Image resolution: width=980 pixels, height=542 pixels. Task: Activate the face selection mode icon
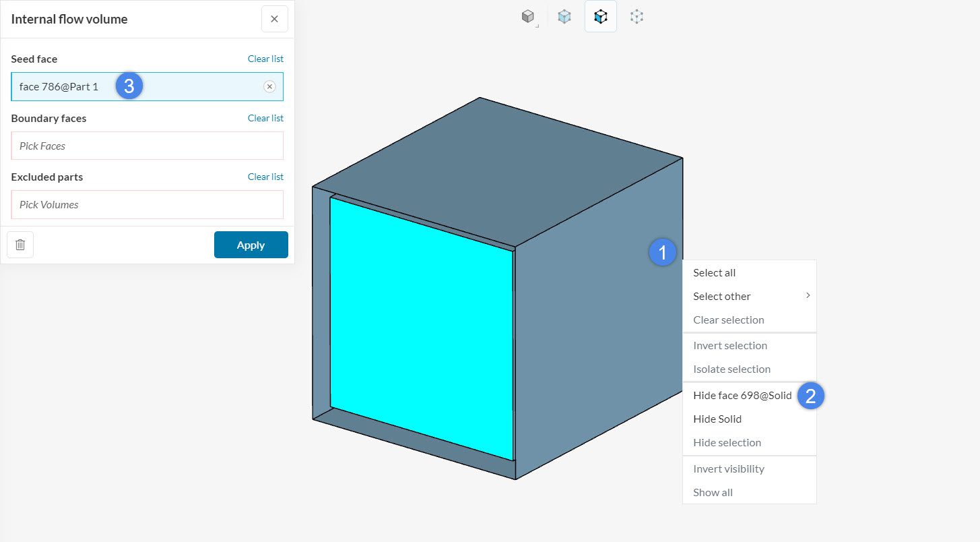pyautogui.click(x=601, y=17)
